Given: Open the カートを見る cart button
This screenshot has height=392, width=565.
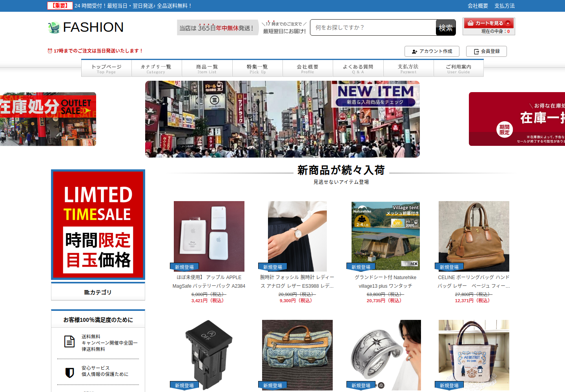Looking at the screenshot, I should click(488, 23).
